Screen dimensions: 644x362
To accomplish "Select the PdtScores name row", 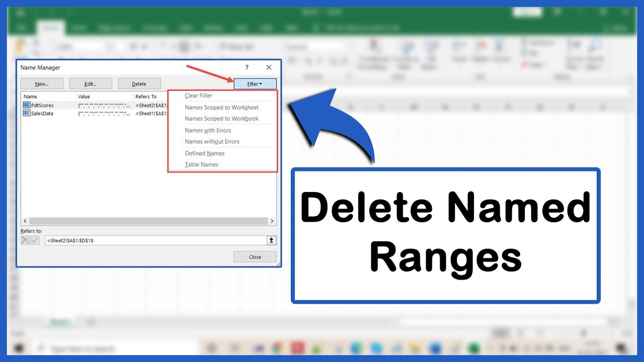I will point(95,105).
